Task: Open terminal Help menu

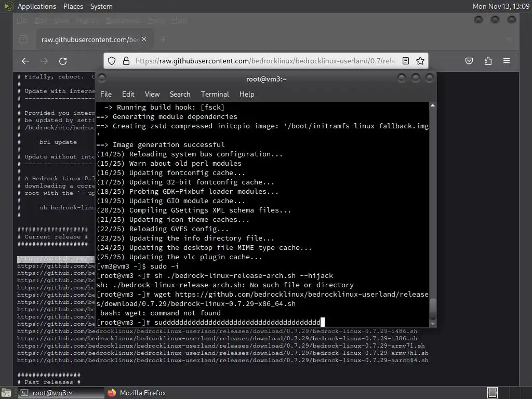Action: click(x=247, y=95)
